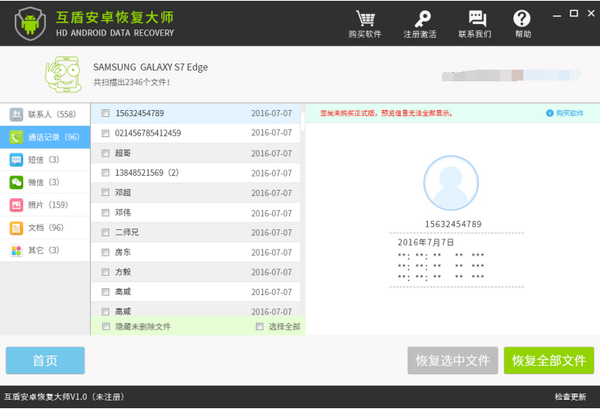600x409 pixels.
Task: Select the checkbox beside 邓伟
Action: tap(105, 212)
